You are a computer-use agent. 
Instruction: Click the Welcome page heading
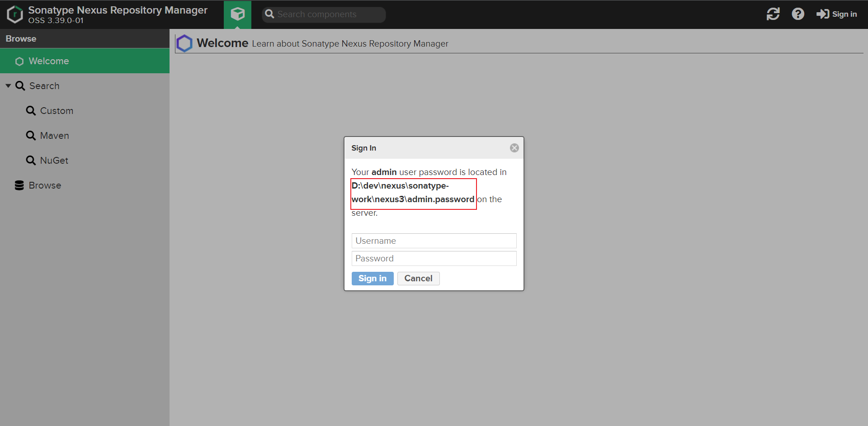pyautogui.click(x=222, y=43)
